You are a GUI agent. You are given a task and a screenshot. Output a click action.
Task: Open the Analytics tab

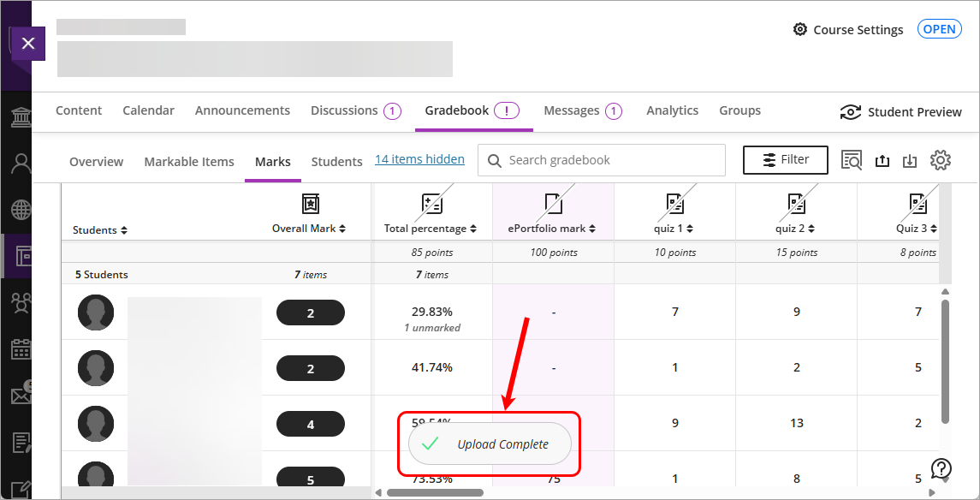(x=672, y=110)
